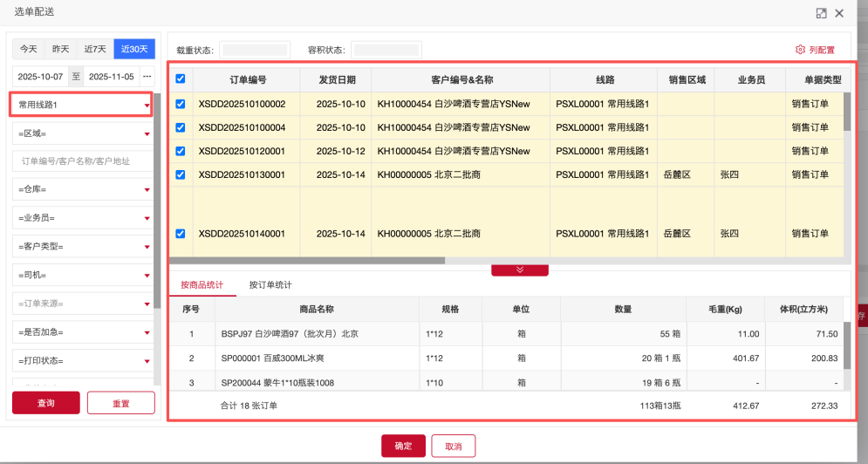
Task: Click the order number/customer search field
Action: click(83, 161)
